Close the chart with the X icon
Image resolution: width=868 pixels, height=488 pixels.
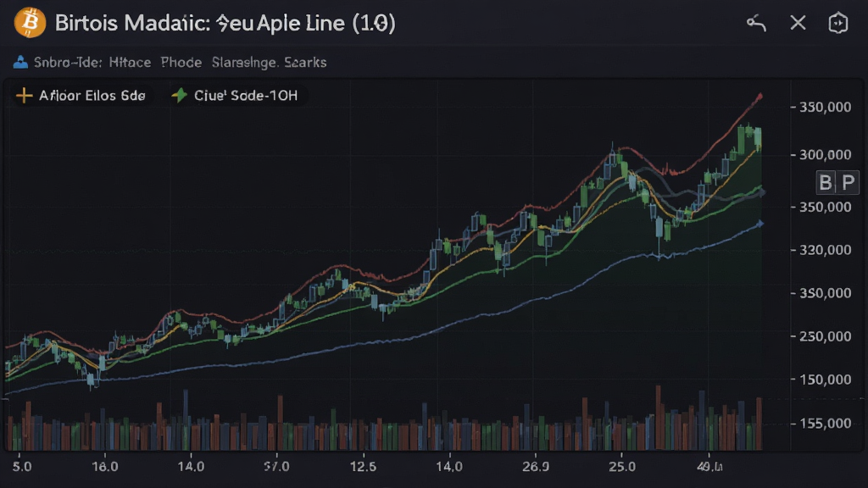pyautogui.click(x=798, y=23)
